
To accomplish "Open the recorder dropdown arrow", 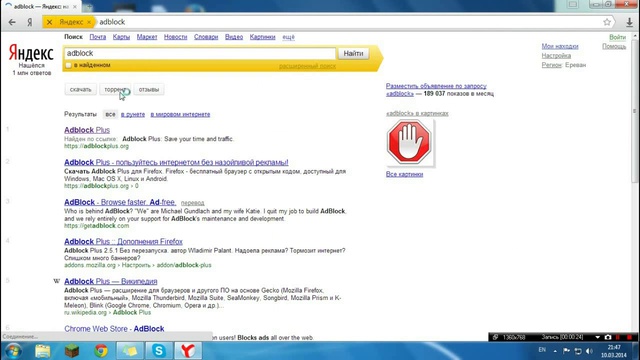I will 598,337.
